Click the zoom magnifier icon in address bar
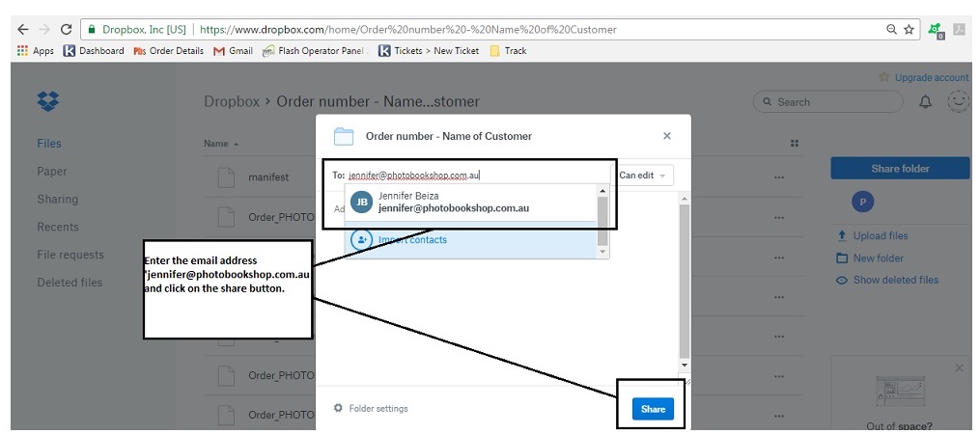The width and height of the screenshot is (980, 434). tap(892, 29)
